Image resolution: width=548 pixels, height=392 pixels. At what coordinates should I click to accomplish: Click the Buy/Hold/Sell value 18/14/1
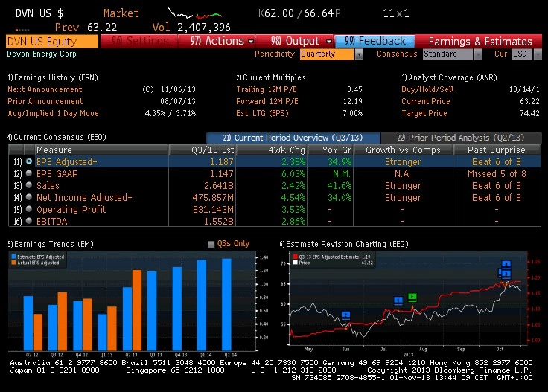[524, 89]
